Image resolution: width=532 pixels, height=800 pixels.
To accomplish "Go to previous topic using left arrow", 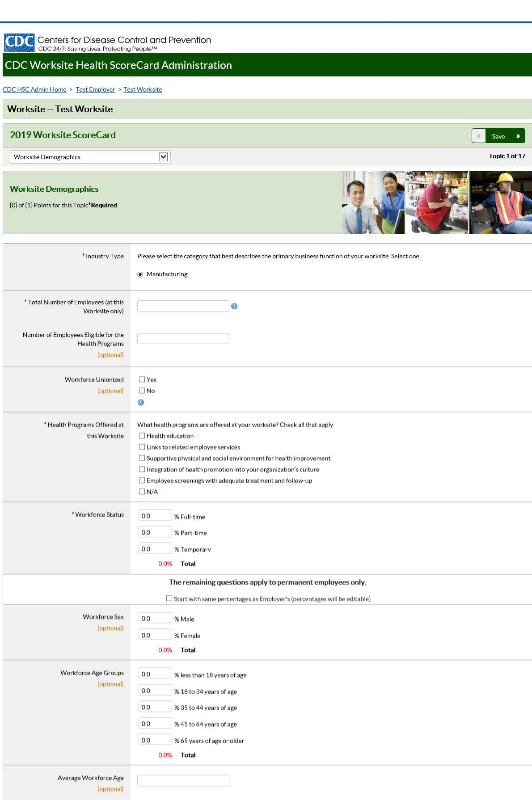I will click(479, 136).
